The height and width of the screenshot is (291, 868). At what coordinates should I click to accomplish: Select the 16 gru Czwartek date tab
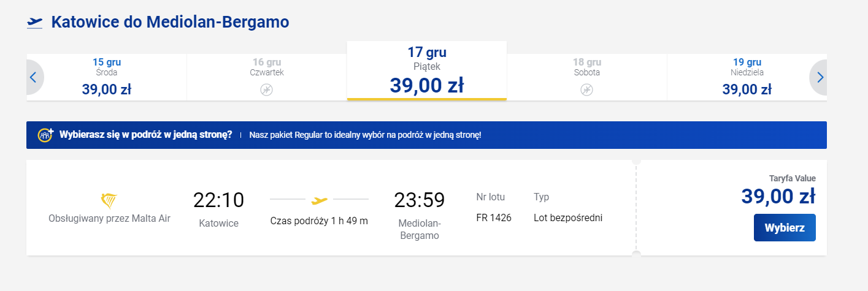pyautogui.click(x=266, y=77)
